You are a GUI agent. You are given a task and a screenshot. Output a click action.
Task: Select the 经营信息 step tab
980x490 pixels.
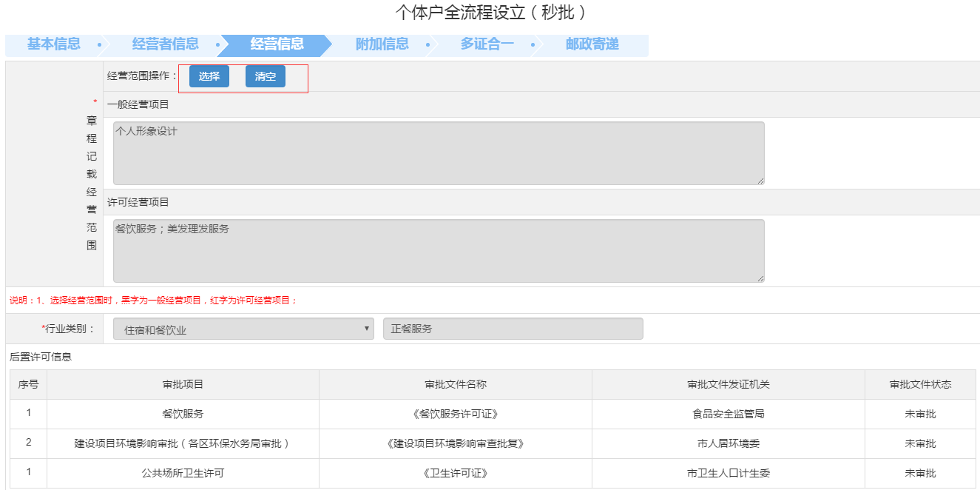click(277, 44)
